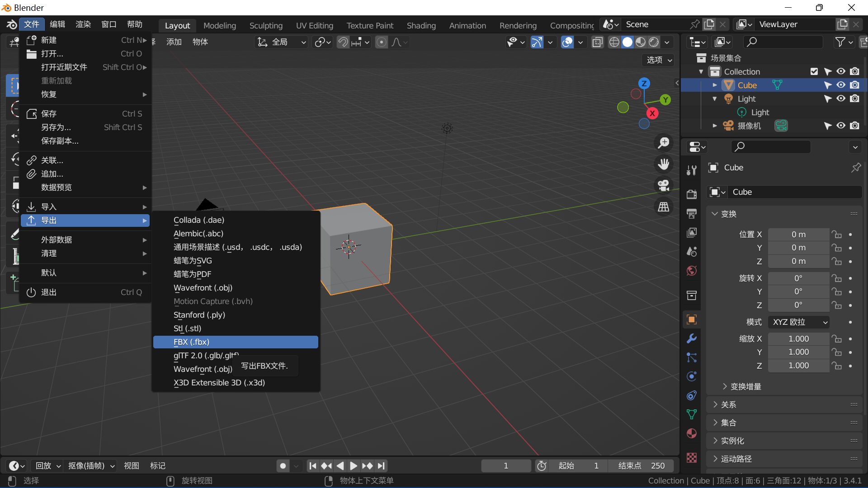Toggle snapping magnet in viewport header
Screen dimensions: 868x488
[x=343, y=42]
